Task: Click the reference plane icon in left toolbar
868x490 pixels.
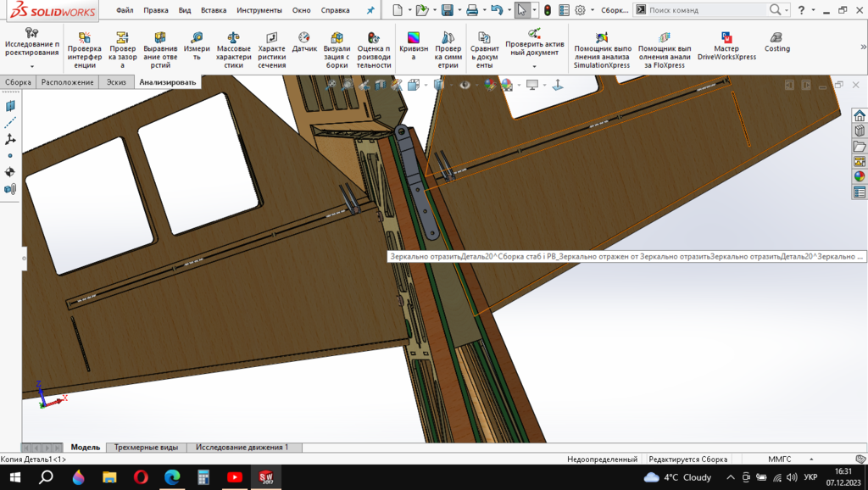Action: click(10, 106)
